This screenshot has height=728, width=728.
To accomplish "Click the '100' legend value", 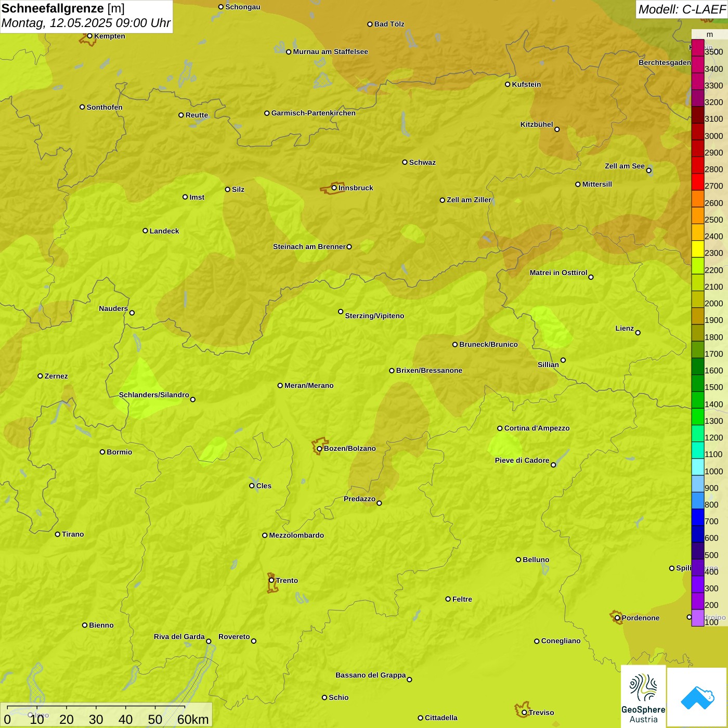I will (x=712, y=622).
